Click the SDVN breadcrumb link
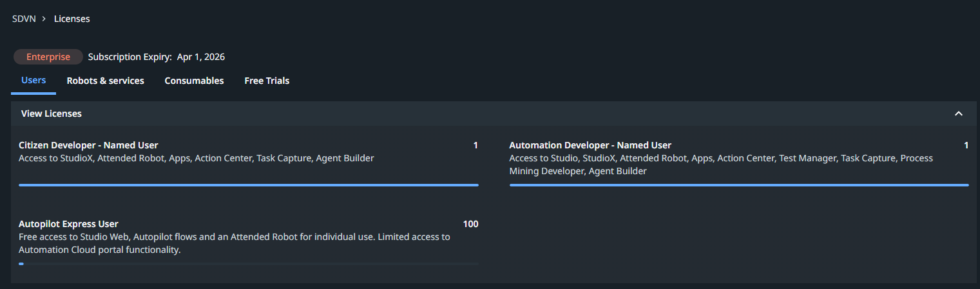The image size is (980, 289). point(24,19)
